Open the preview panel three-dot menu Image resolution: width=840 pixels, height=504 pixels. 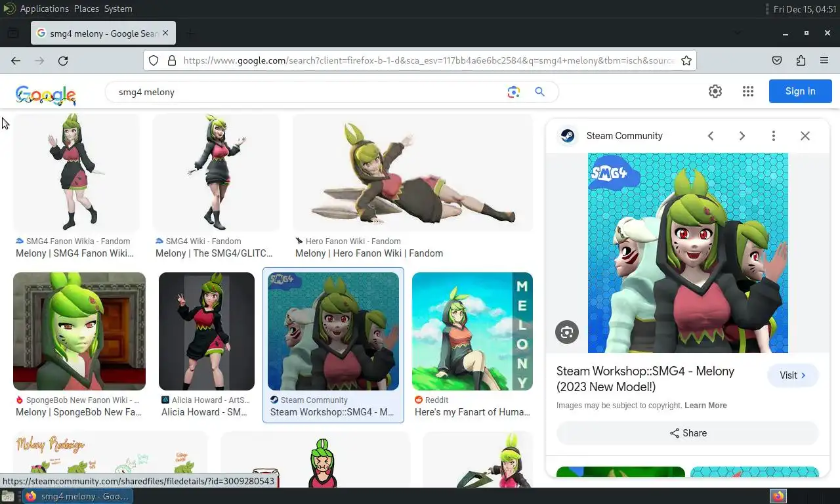[x=774, y=136]
